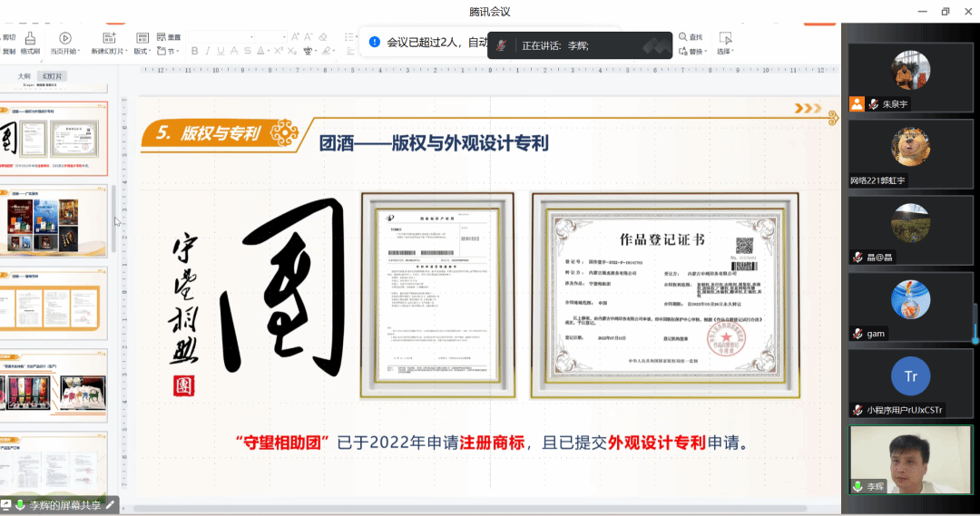
Task: Click the 5. 版权与专利 section banner
Action: point(220,133)
